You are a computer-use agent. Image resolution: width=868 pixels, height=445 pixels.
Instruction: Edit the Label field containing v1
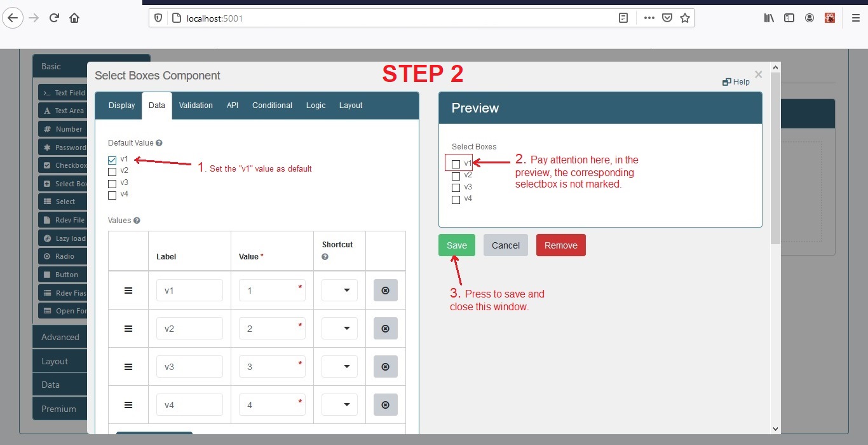click(x=189, y=290)
